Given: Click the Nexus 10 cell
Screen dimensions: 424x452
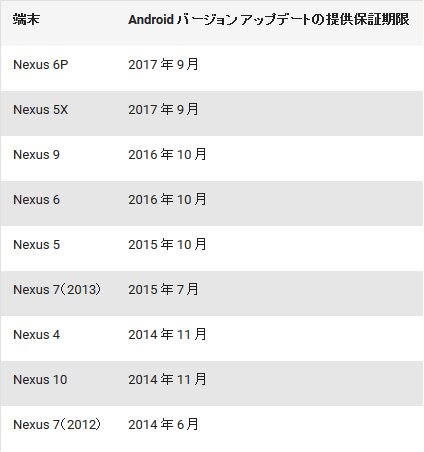Looking at the screenshot, I should [40, 380].
